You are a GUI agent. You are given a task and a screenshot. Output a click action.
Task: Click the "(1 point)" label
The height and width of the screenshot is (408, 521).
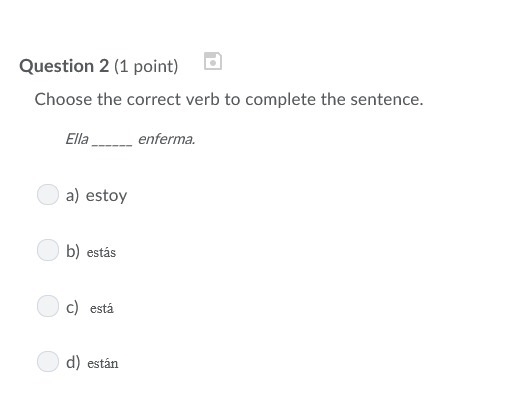click(146, 66)
